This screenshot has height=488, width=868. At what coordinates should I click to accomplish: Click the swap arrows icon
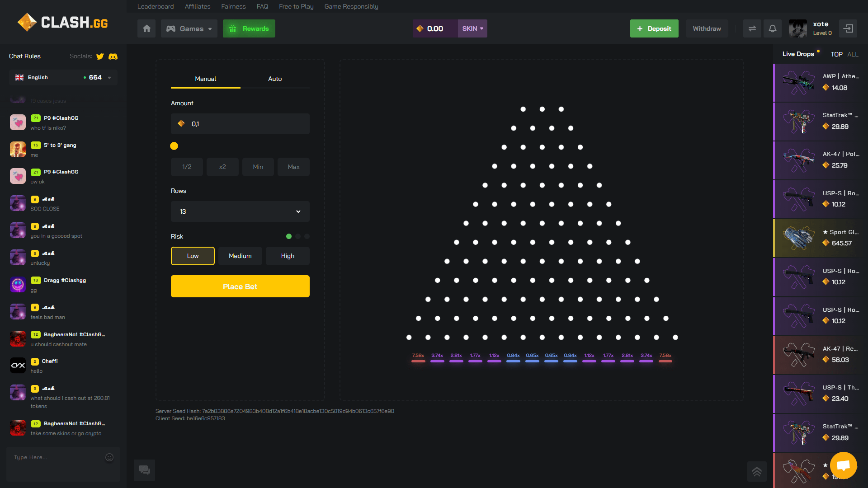(752, 28)
